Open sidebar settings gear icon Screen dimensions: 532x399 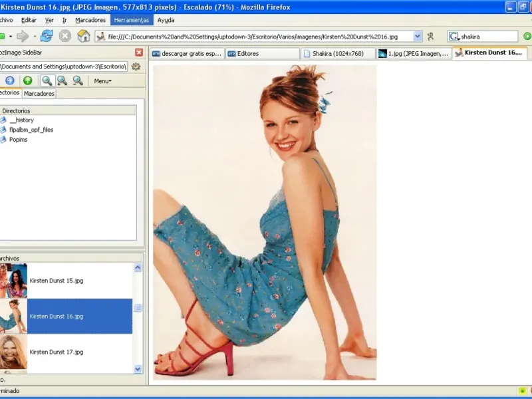(136, 66)
